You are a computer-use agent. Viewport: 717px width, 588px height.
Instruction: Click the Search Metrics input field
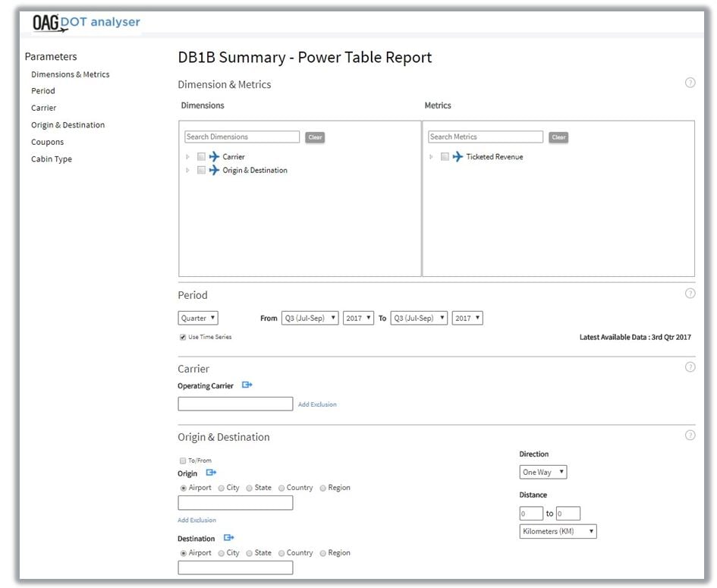485,137
